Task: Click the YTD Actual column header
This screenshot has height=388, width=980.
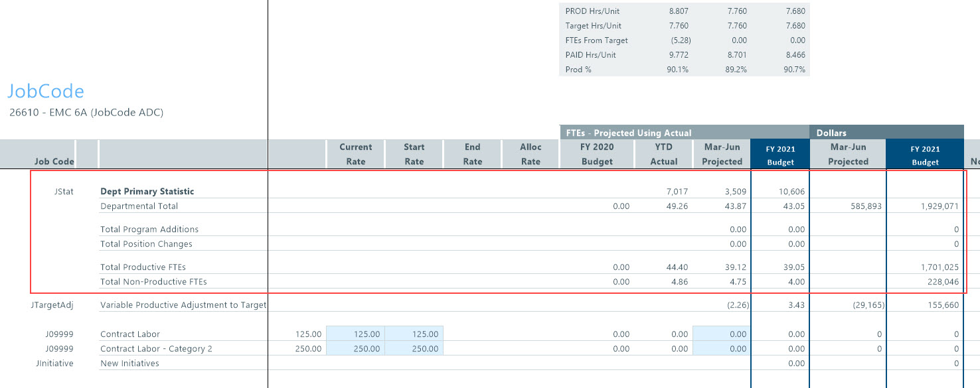Action: 663,154
